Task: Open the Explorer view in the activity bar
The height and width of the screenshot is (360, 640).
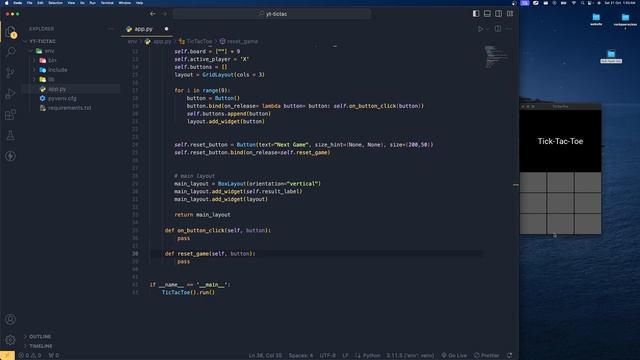Action: coord(11,32)
